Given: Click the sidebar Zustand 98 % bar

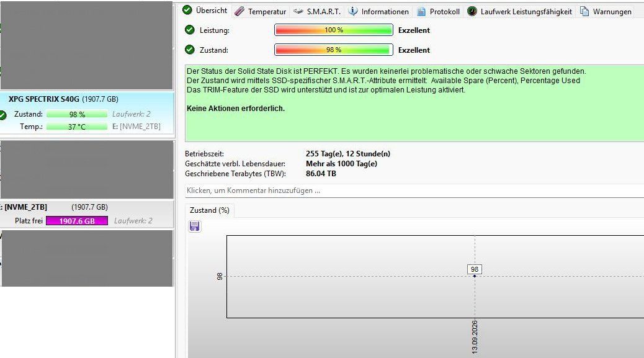Looking at the screenshot, I should (x=77, y=114).
